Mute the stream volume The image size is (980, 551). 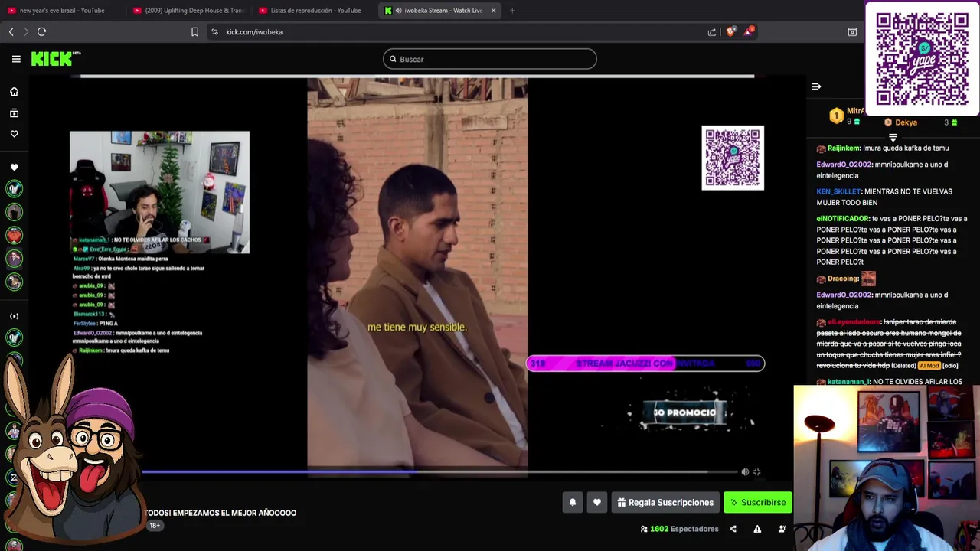click(745, 472)
